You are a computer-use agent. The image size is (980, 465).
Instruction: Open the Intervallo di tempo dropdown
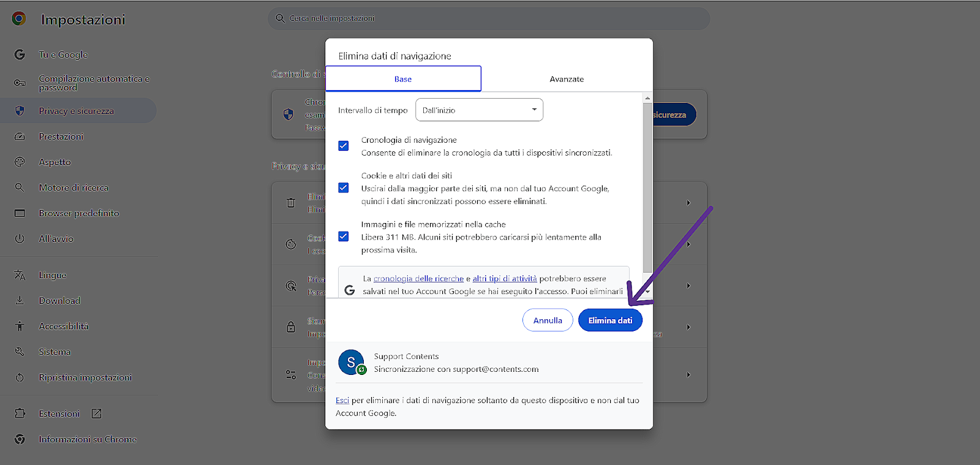[479, 110]
